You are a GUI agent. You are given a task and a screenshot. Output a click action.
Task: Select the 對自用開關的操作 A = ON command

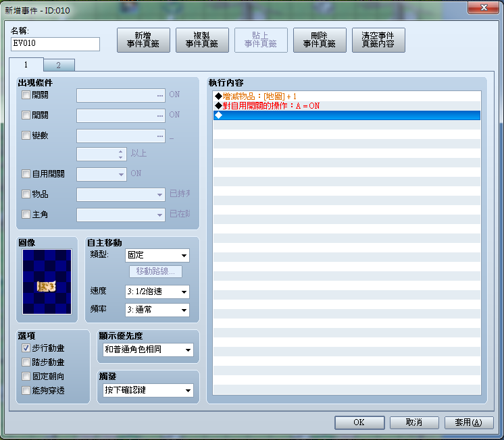(347, 106)
